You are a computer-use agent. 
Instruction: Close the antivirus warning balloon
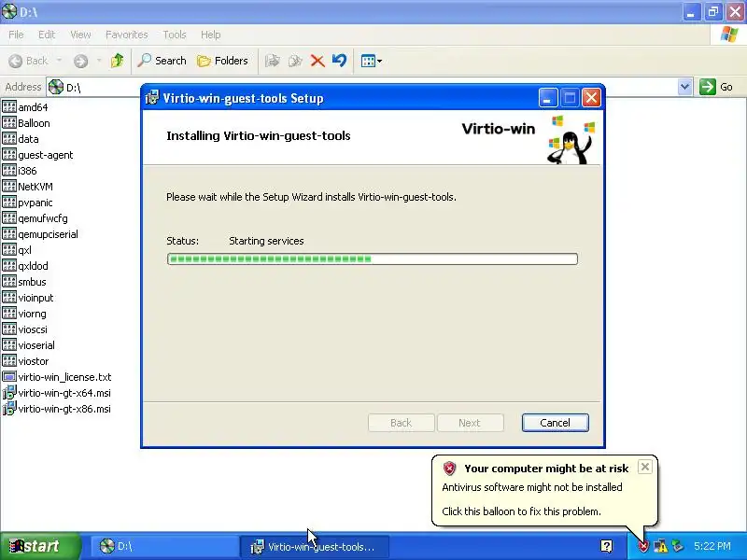644,467
